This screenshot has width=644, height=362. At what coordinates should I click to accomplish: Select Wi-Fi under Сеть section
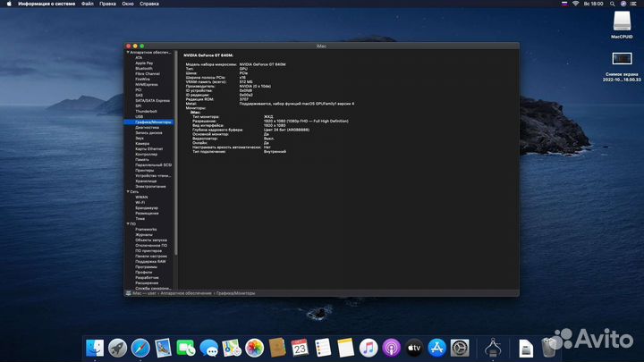(140, 202)
